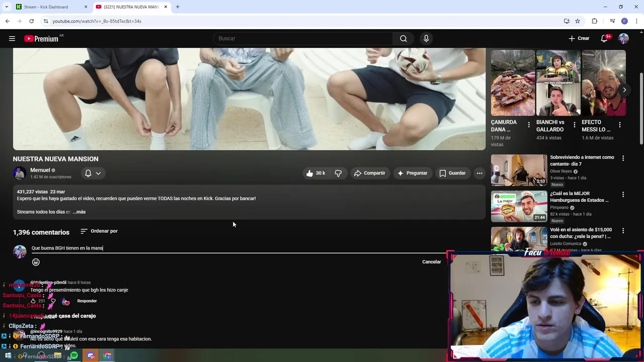Open the tab search dropdown arrow
Screen dimensions: 644x362
[x=7, y=7]
